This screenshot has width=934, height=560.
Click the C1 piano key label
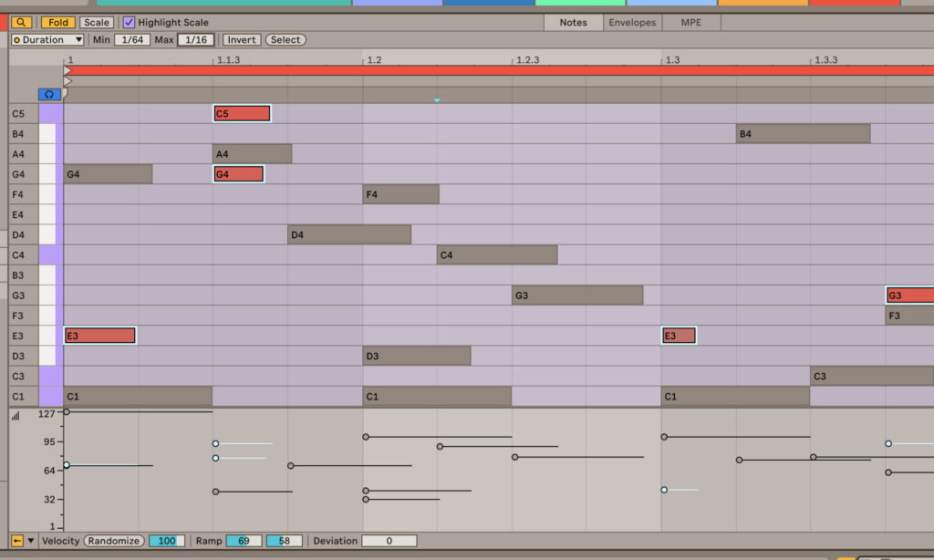(18, 396)
